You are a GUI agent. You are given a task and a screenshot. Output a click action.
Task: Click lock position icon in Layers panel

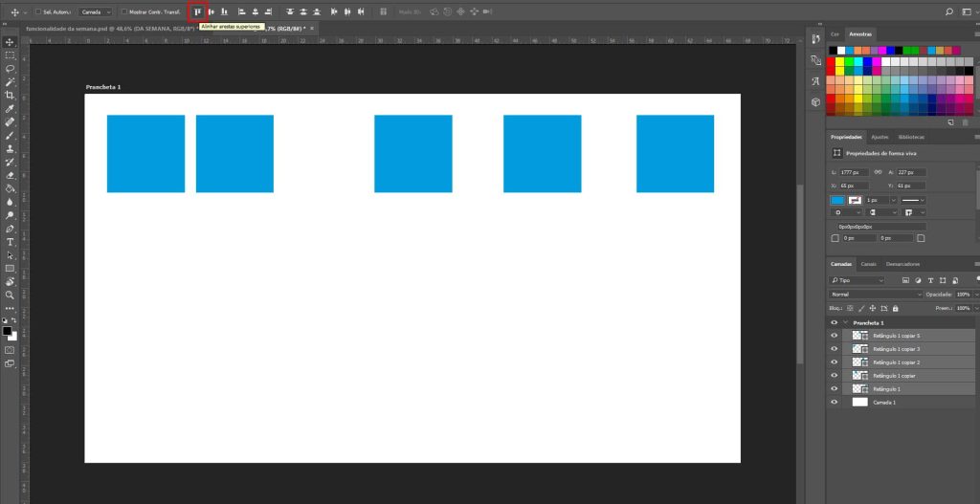point(873,308)
